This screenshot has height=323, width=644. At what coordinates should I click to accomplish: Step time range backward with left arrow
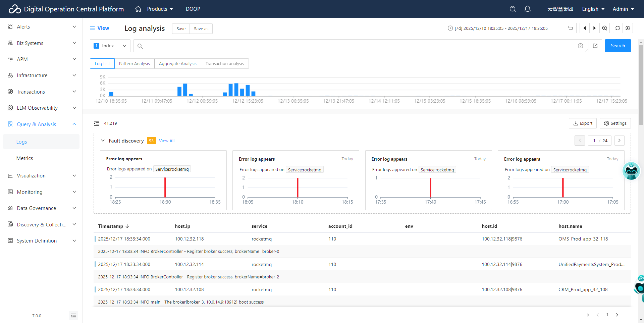click(x=585, y=28)
